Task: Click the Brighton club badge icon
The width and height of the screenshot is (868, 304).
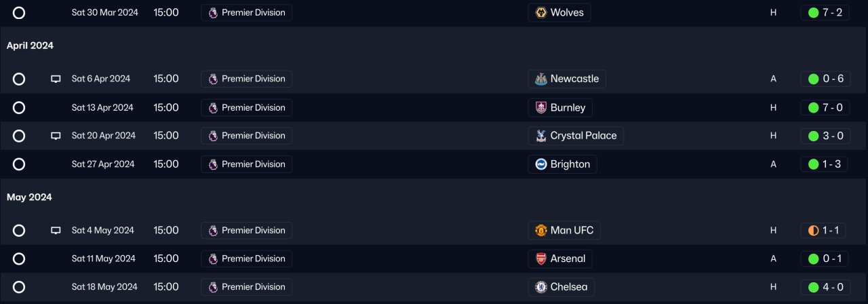Action: [540, 164]
